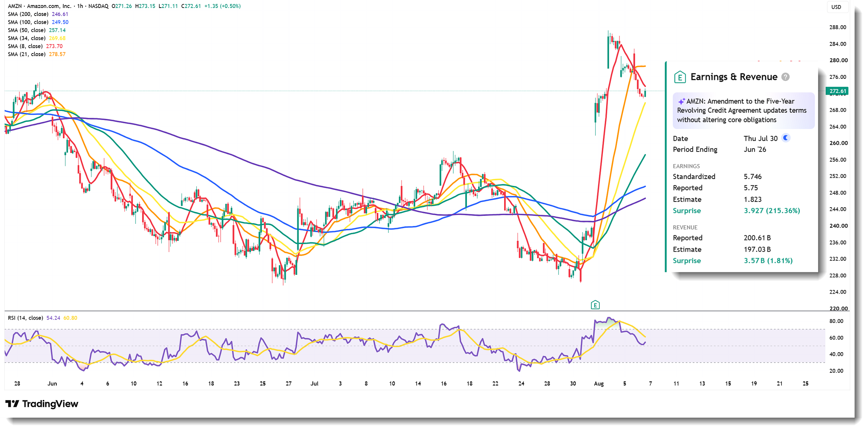Screen dimensions: 868x431
Task: Click 280.00 on the price axis
Action: tap(838, 60)
